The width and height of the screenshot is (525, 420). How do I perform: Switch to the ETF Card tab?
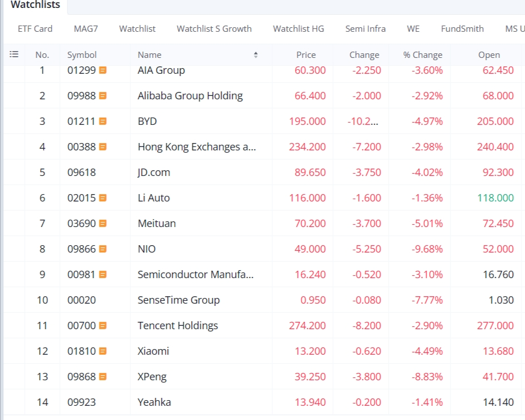click(x=35, y=29)
